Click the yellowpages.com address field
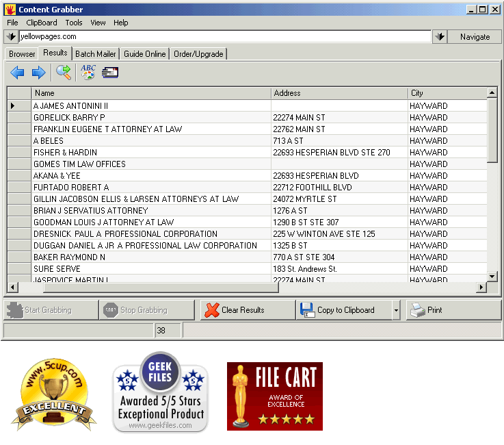 [x=224, y=37]
